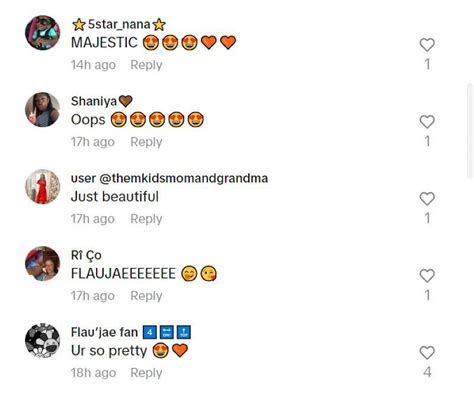Reply to Shaniya's comment
The image size is (474, 394).
click(146, 142)
